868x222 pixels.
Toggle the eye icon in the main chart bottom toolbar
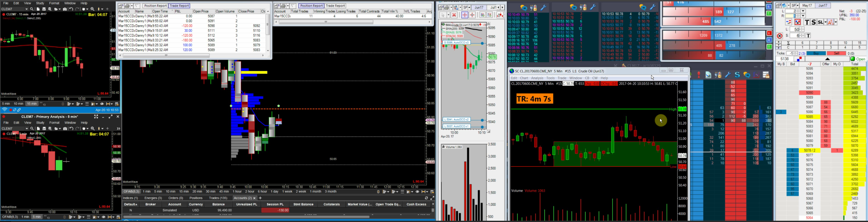[417, 192]
